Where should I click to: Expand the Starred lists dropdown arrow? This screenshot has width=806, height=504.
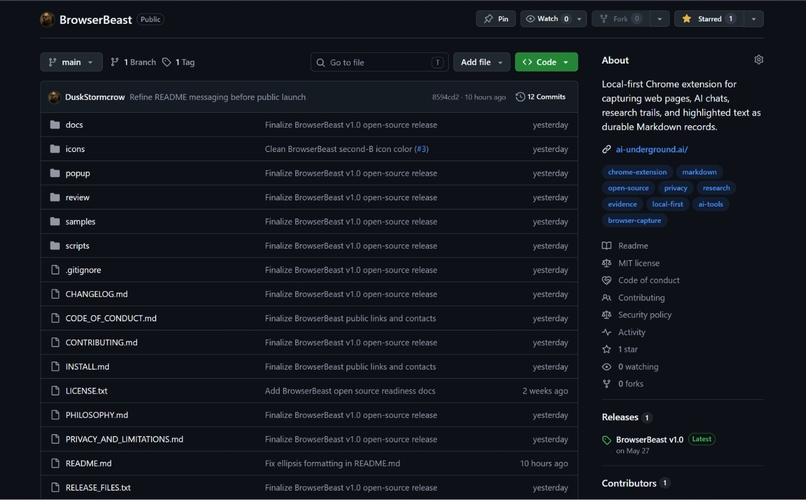pyautogui.click(x=754, y=19)
